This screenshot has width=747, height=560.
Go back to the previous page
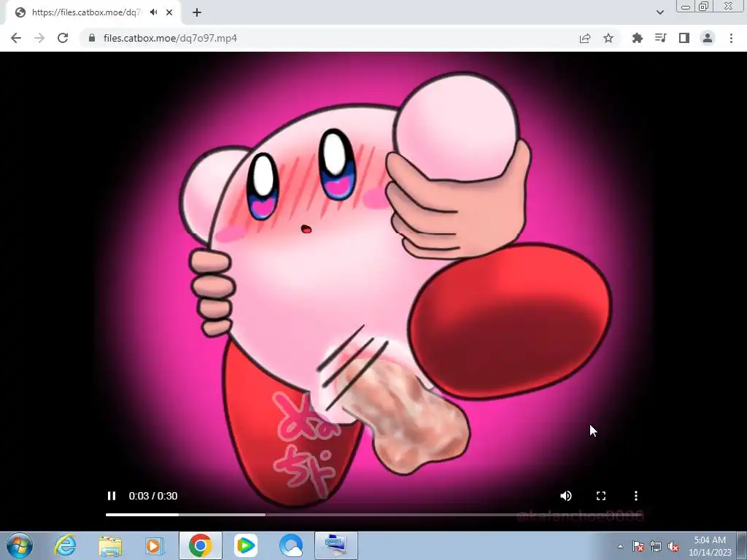click(x=16, y=38)
